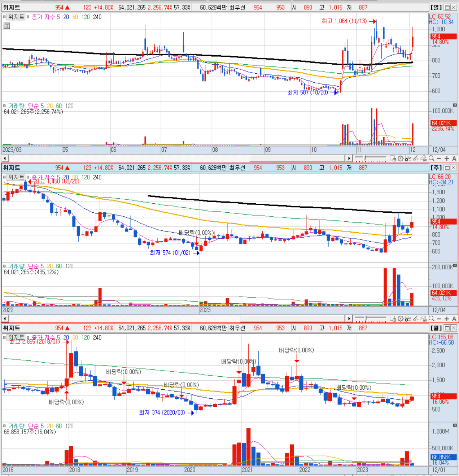Click 최우선 label in weekly header

pos(237,168)
